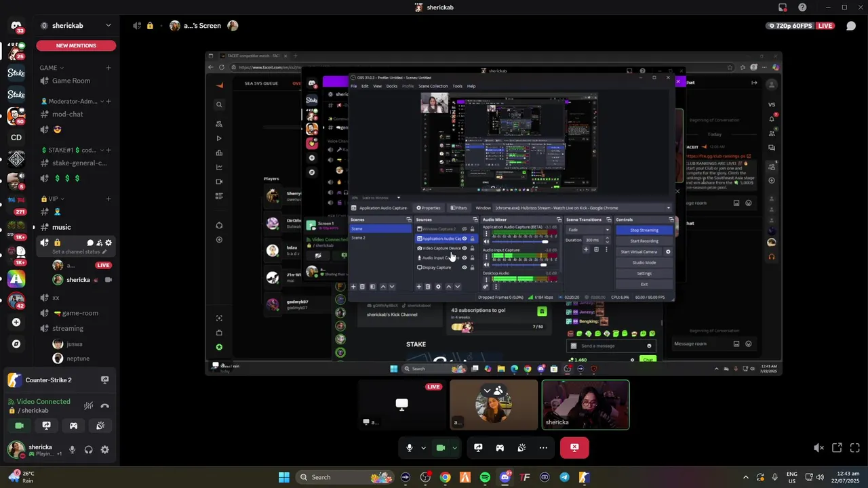Click Share Your Screen button in voice panel

pos(46,426)
